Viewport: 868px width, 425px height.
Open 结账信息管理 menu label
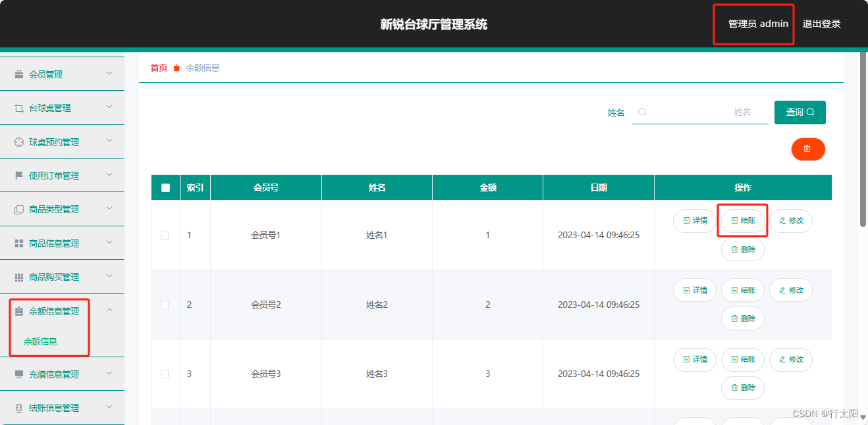(54, 408)
